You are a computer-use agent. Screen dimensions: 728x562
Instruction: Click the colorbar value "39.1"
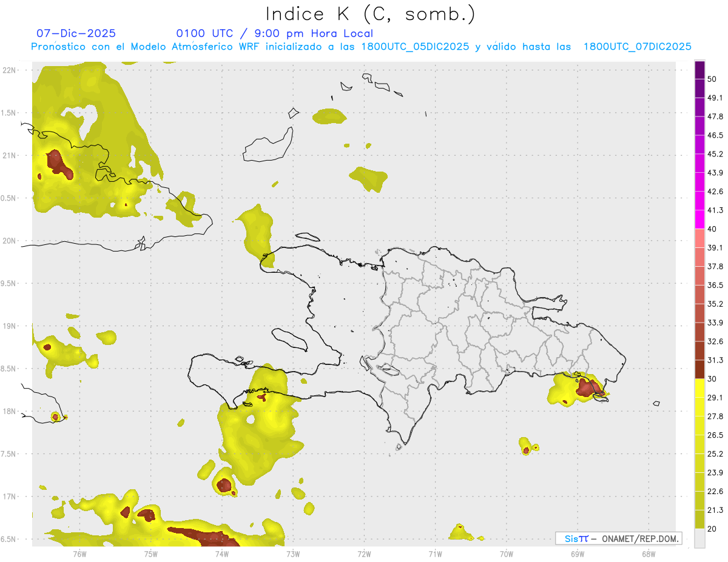coord(715,248)
